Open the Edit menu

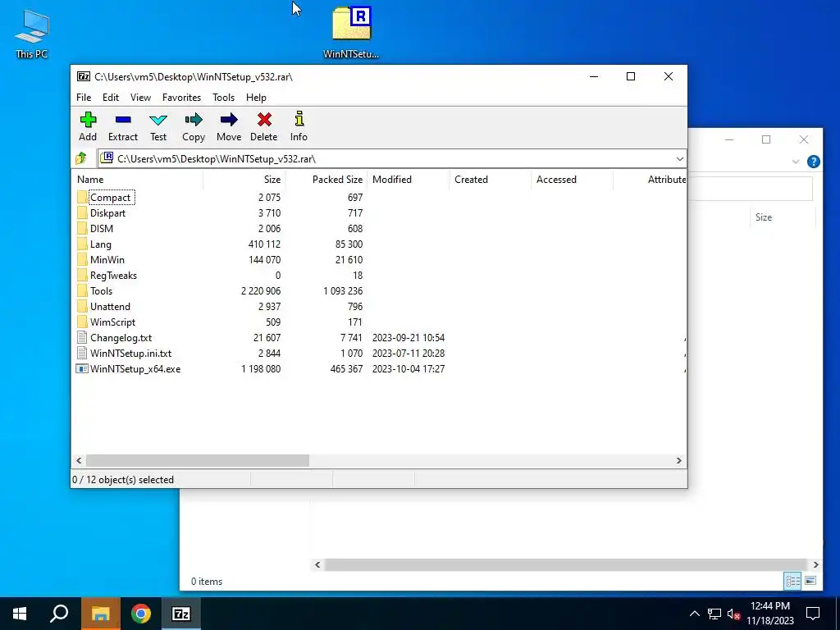click(111, 98)
